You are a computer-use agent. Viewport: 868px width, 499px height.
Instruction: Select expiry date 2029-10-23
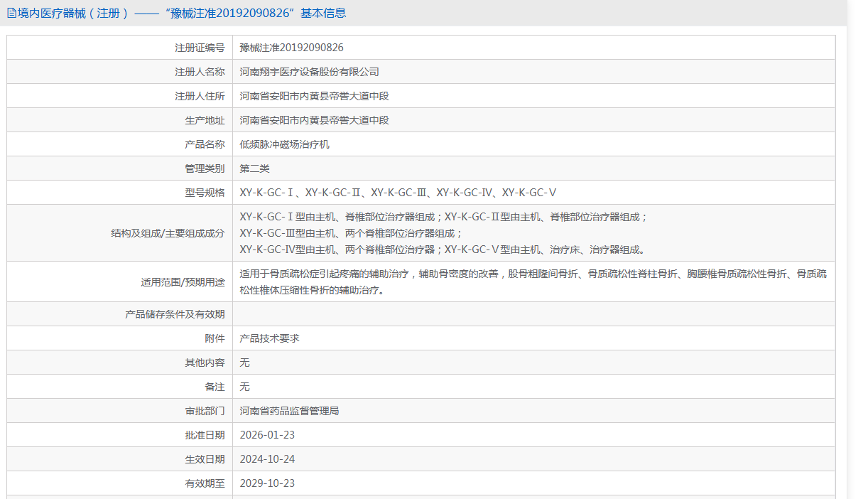pyautogui.click(x=267, y=483)
